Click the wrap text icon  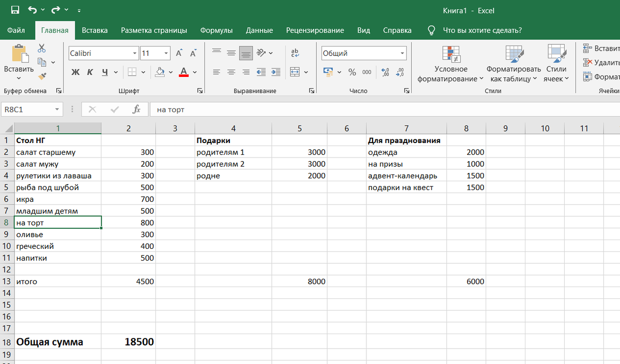pyautogui.click(x=296, y=53)
